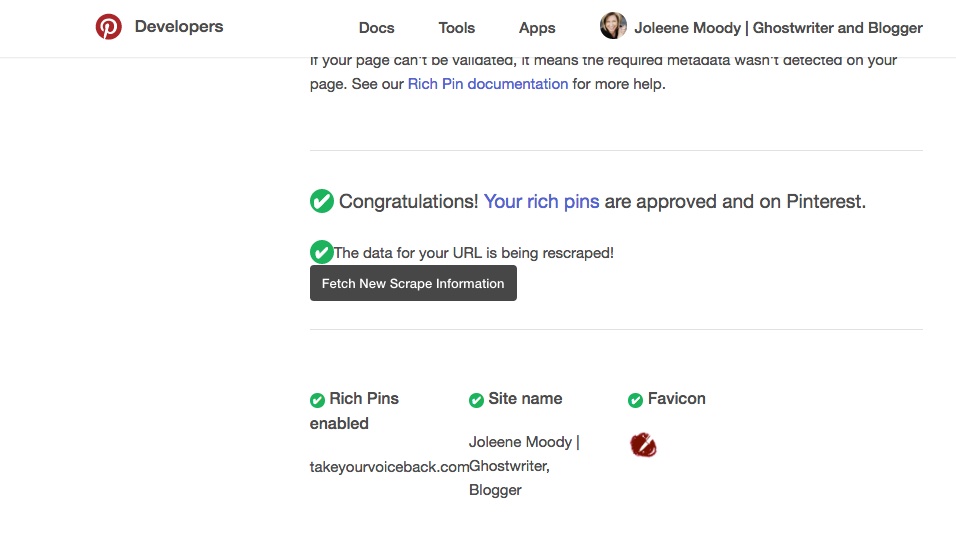Click the green checkmark beside rescraped message
Screen dimensions: 956x538
pyautogui.click(x=321, y=252)
